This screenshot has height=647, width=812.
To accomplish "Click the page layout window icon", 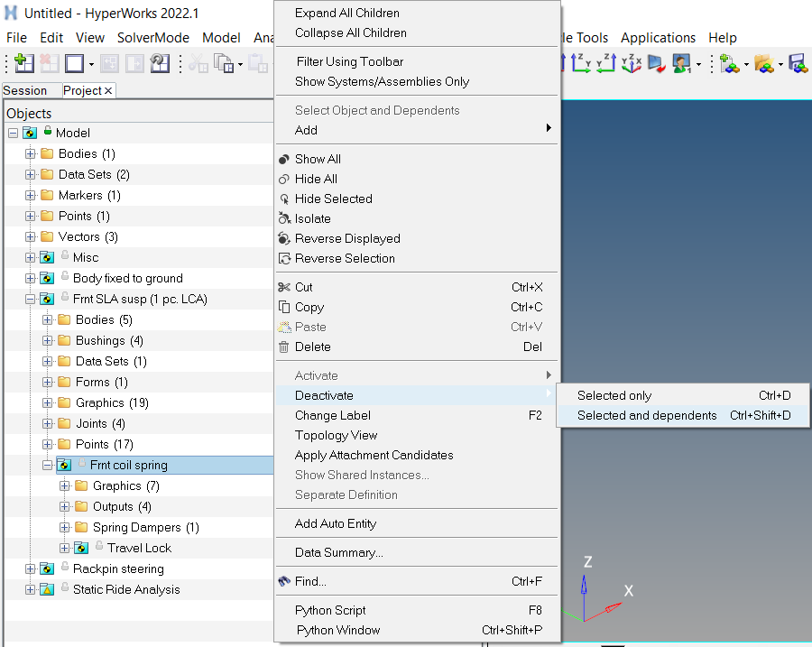I will pyautogui.click(x=74, y=63).
